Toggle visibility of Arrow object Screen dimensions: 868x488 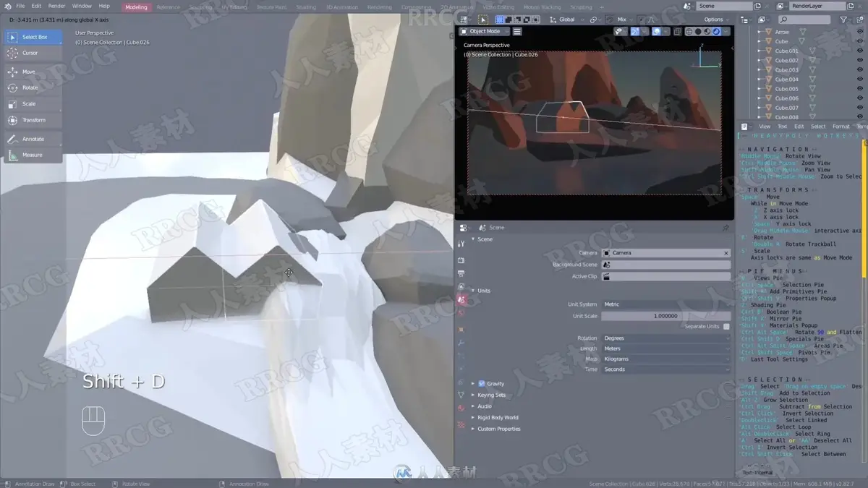click(860, 32)
